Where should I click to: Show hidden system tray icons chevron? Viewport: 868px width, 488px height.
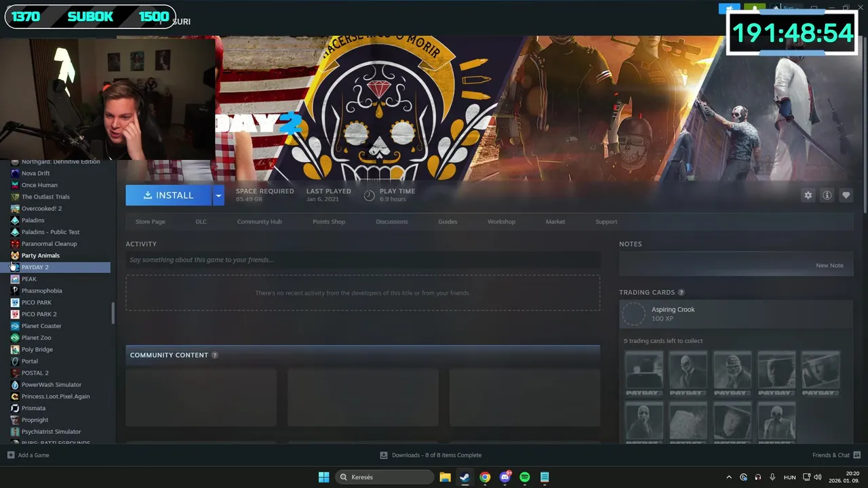(729, 477)
